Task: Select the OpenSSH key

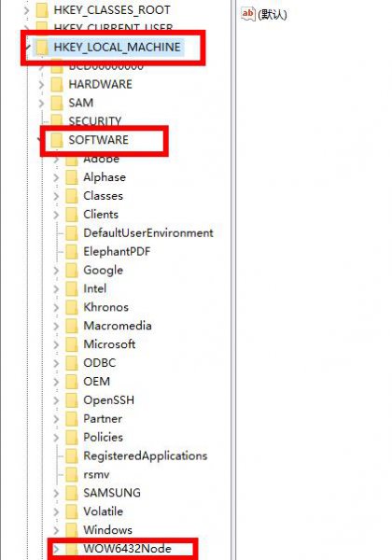Action: [108, 400]
